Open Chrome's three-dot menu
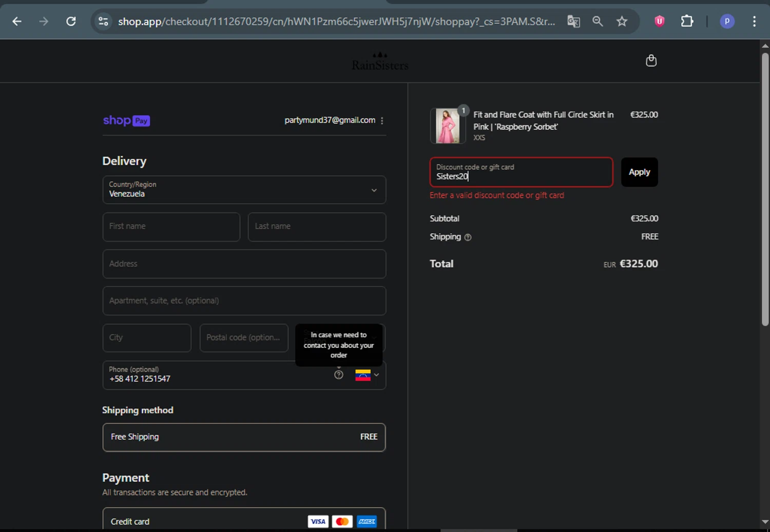Viewport: 770px width, 532px height. [754, 21]
